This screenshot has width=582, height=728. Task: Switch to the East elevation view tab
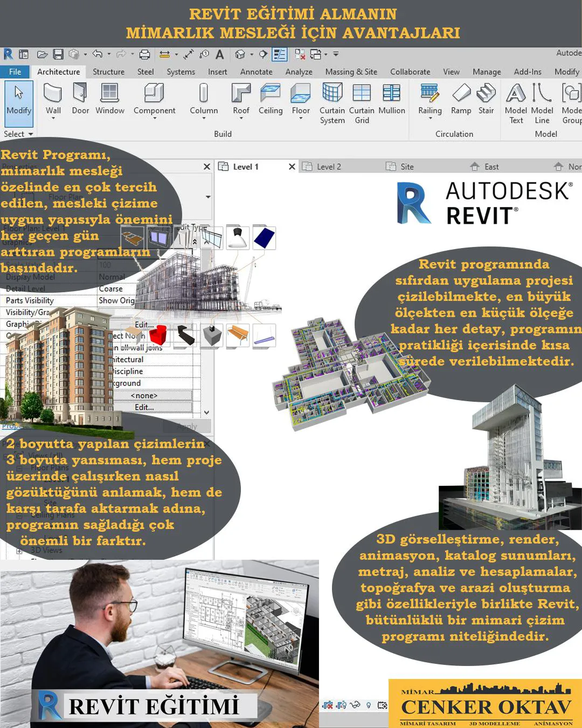click(491, 167)
